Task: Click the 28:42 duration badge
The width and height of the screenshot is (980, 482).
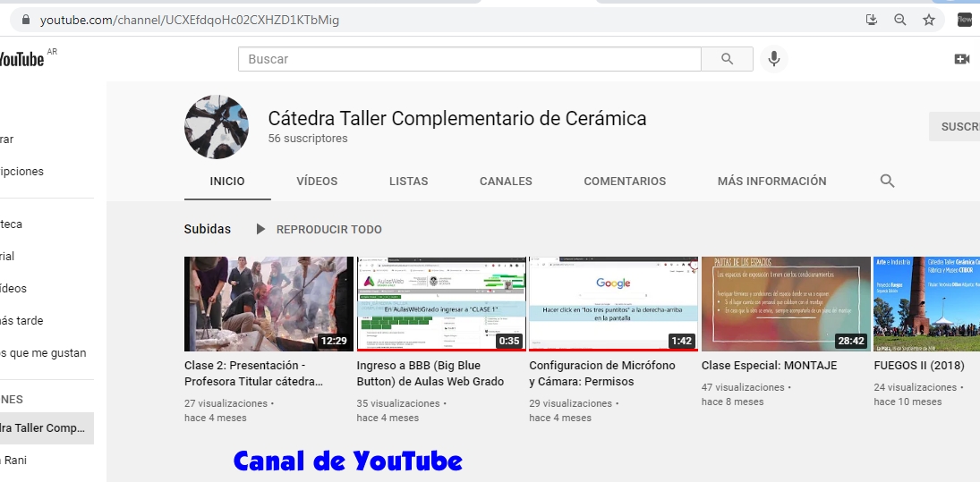Action: [851, 341]
